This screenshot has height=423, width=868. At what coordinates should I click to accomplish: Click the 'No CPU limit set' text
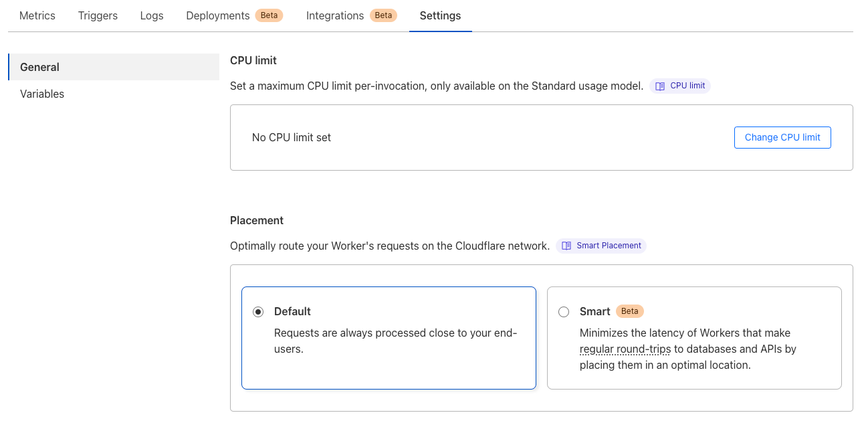pyautogui.click(x=292, y=137)
